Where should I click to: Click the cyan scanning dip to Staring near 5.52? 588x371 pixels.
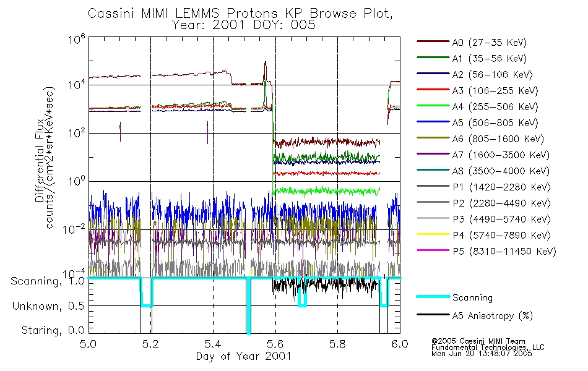(x=249, y=305)
